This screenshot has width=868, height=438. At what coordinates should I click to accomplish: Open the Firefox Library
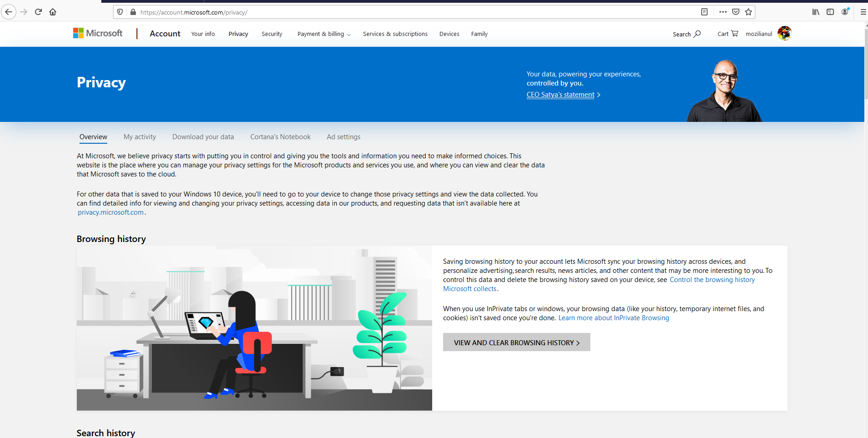point(815,12)
